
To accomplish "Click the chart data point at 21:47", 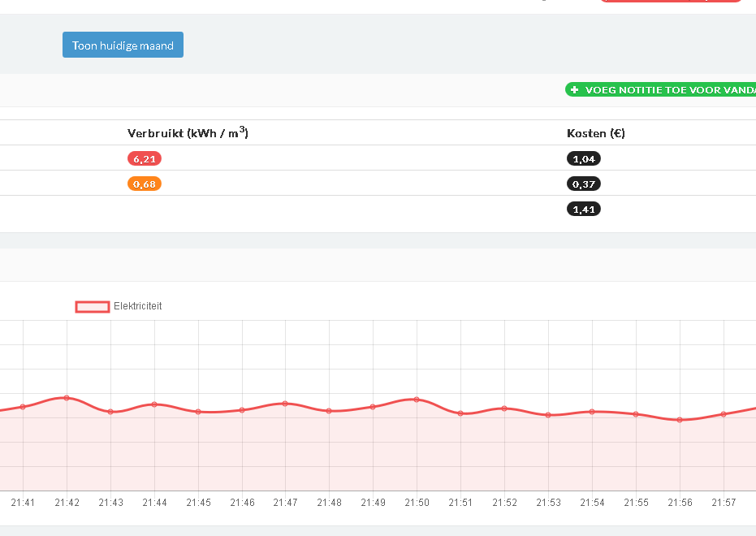I will pos(285,404).
